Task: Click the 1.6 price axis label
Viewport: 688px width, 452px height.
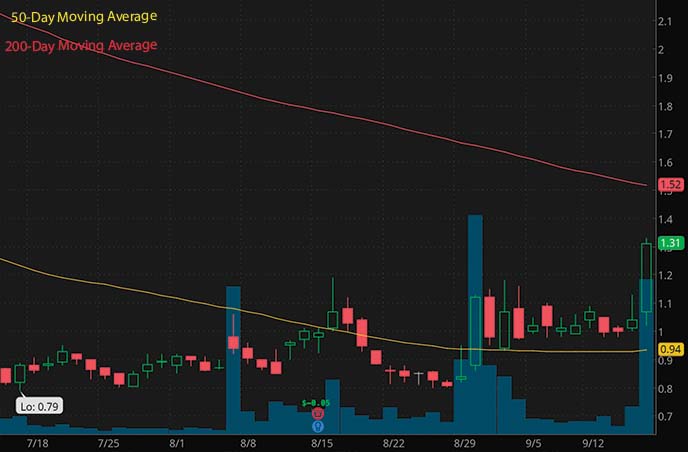Action: pos(665,162)
